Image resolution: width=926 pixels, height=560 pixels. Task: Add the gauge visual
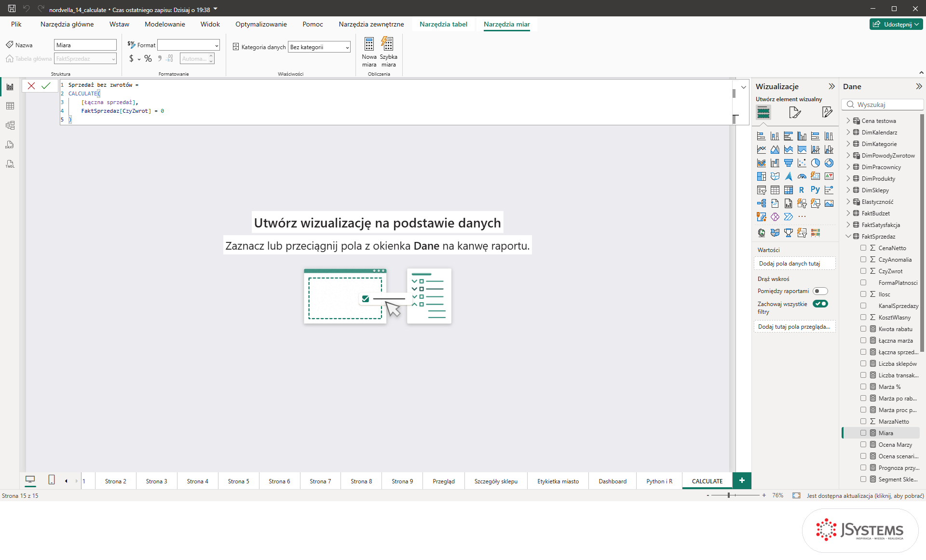pyautogui.click(x=802, y=176)
